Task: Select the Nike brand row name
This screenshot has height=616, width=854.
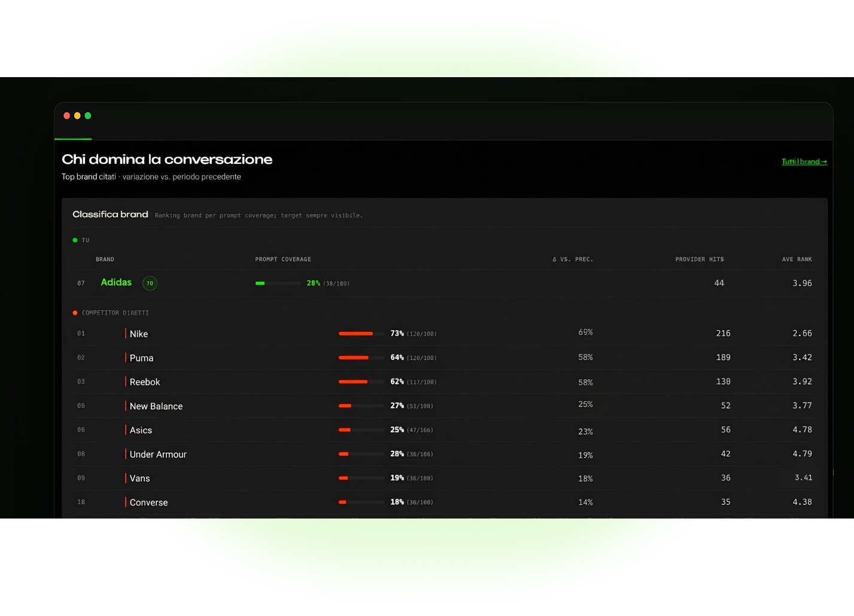Action: click(x=139, y=334)
